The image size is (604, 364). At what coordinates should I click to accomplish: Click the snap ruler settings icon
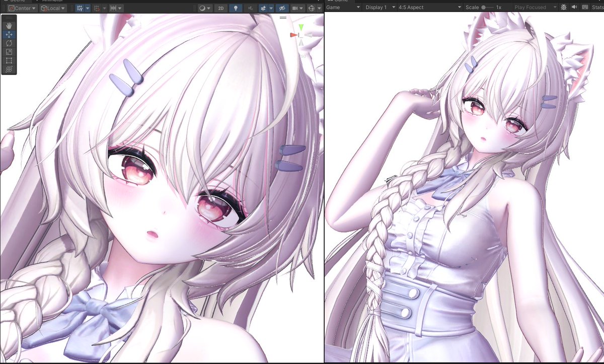coord(113,8)
